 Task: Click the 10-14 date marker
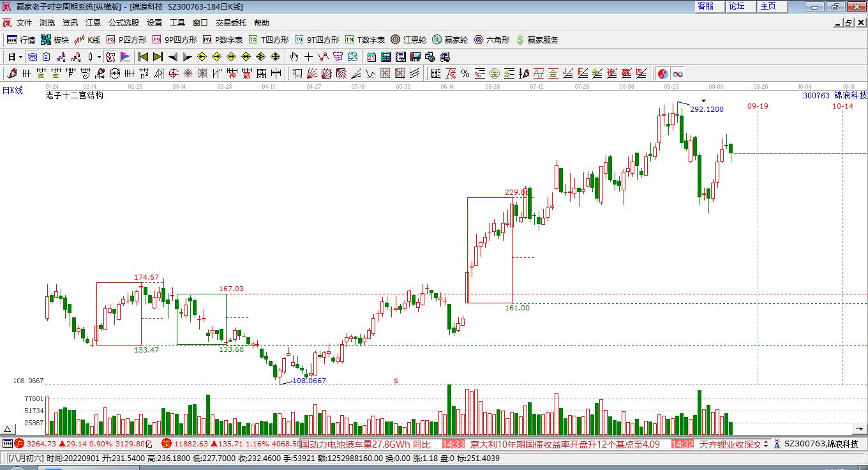[842, 106]
